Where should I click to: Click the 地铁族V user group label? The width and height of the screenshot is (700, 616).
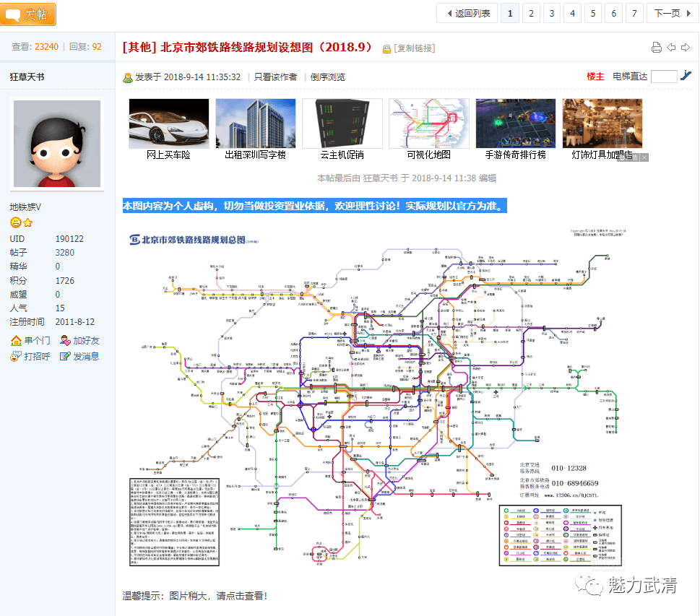pyautogui.click(x=25, y=207)
